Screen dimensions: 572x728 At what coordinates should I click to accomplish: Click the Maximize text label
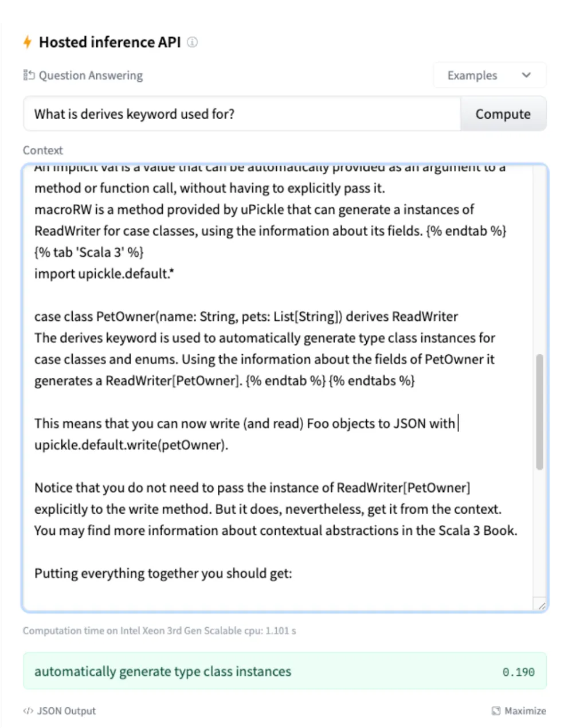point(525,711)
